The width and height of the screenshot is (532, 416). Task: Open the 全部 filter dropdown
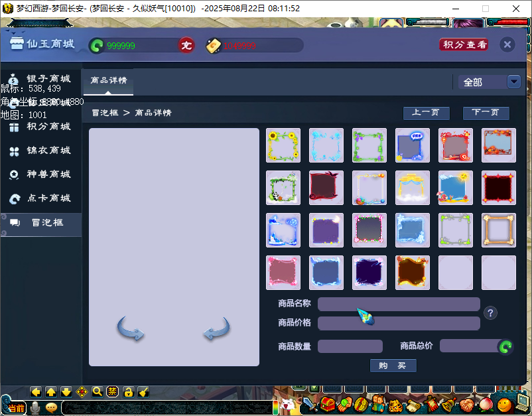[513, 82]
